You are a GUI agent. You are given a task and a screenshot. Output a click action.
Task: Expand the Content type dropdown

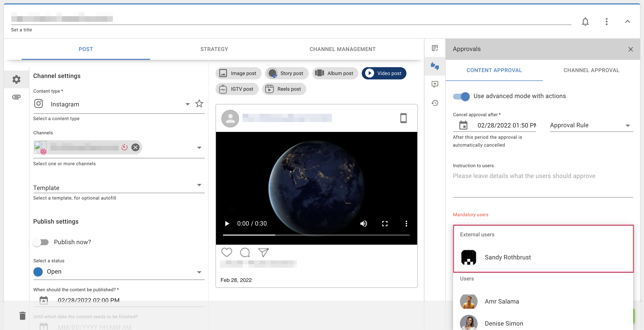tap(188, 104)
